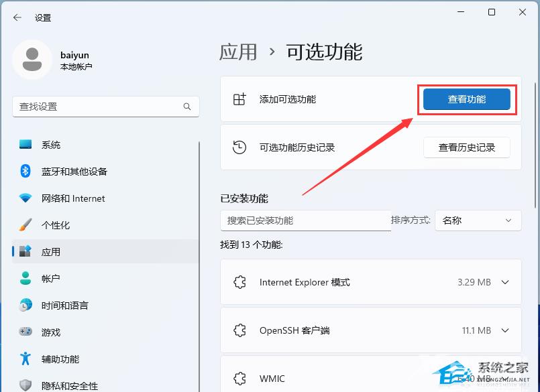Click the 找到 13 个功能 text
Screen dimensions: 540x392
pos(252,245)
